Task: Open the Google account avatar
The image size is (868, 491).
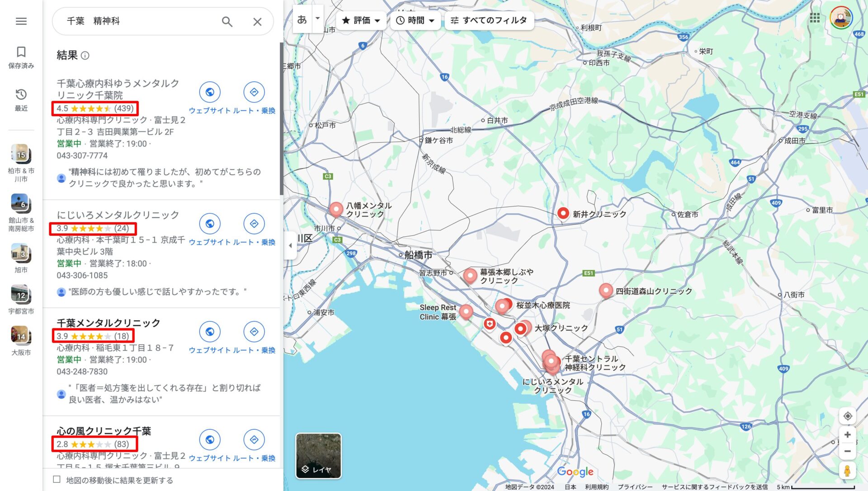Action: click(x=841, y=18)
